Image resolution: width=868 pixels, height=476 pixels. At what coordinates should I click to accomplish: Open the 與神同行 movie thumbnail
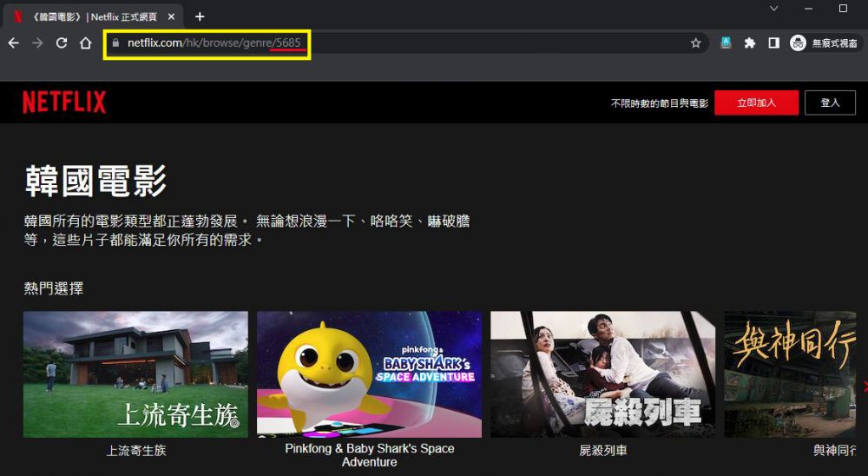(x=792, y=374)
